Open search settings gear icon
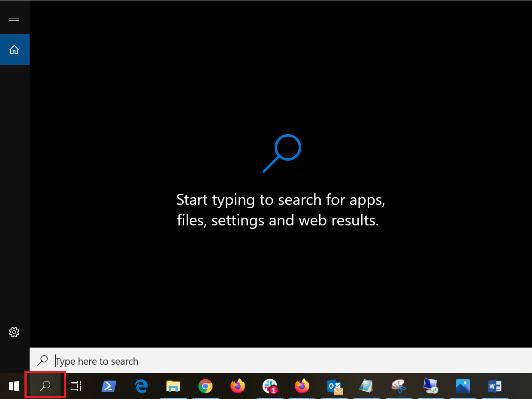This screenshot has width=532, height=399. (x=14, y=332)
